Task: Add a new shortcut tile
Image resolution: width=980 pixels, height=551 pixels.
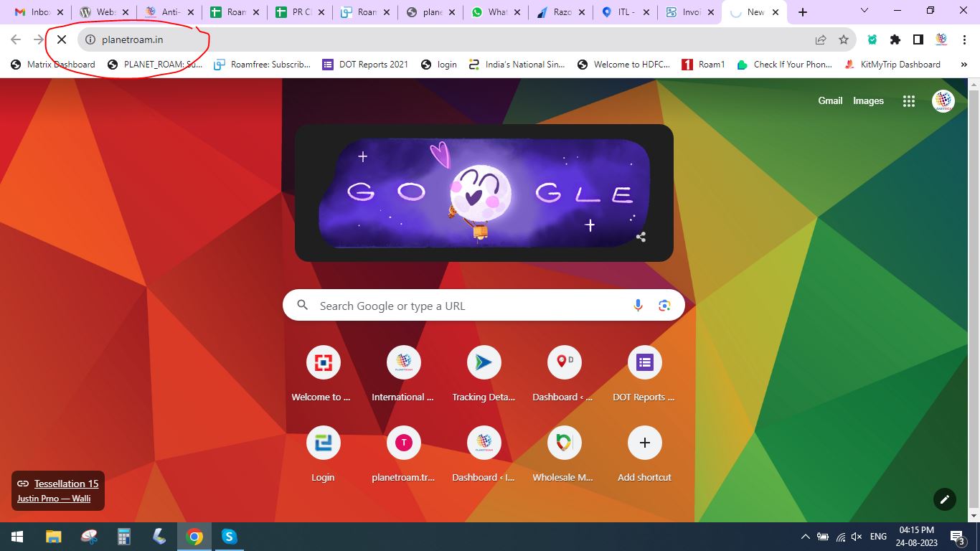Action: pos(644,455)
